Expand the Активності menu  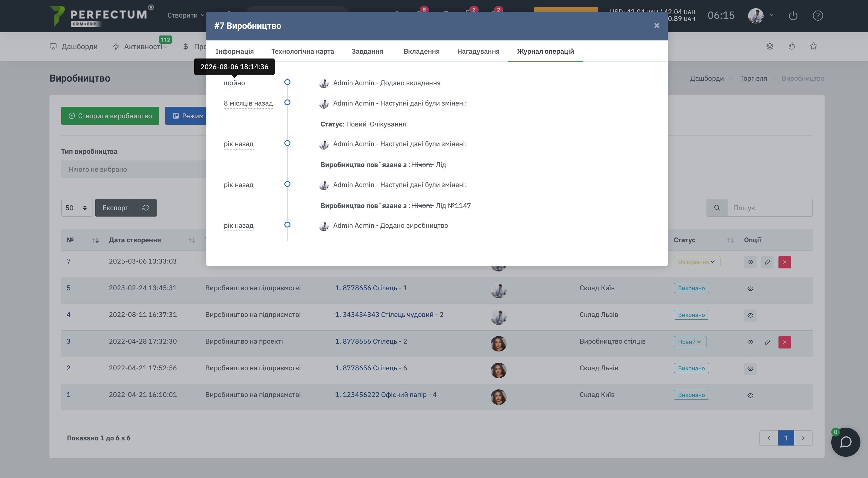141,46
